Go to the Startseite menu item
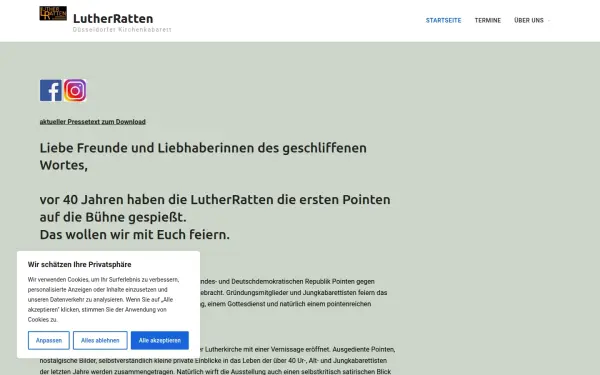The height and width of the screenshot is (375, 600). coord(443,20)
